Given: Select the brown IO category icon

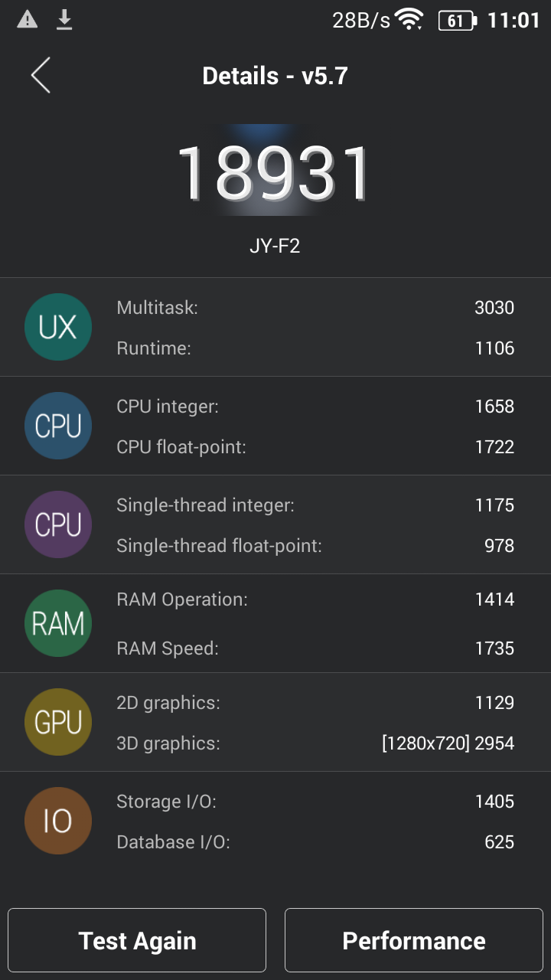Looking at the screenshot, I should [x=58, y=821].
